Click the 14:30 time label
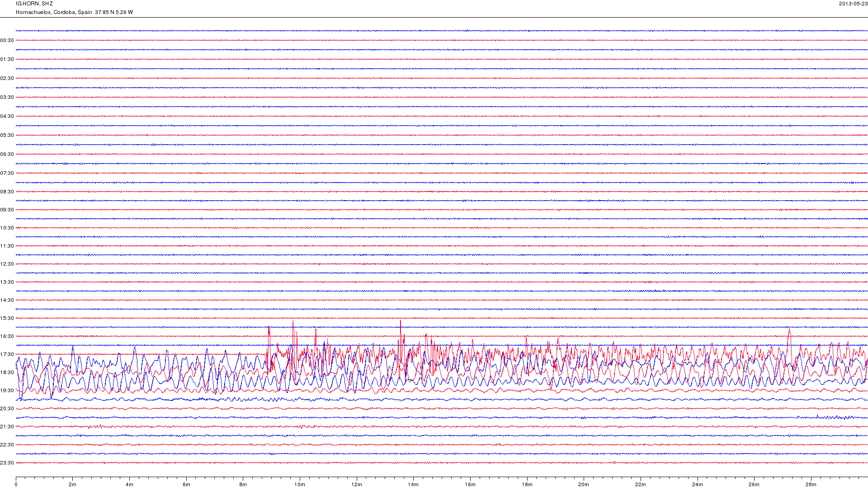Image resolution: width=868 pixels, height=488 pixels. pyautogui.click(x=7, y=300)
